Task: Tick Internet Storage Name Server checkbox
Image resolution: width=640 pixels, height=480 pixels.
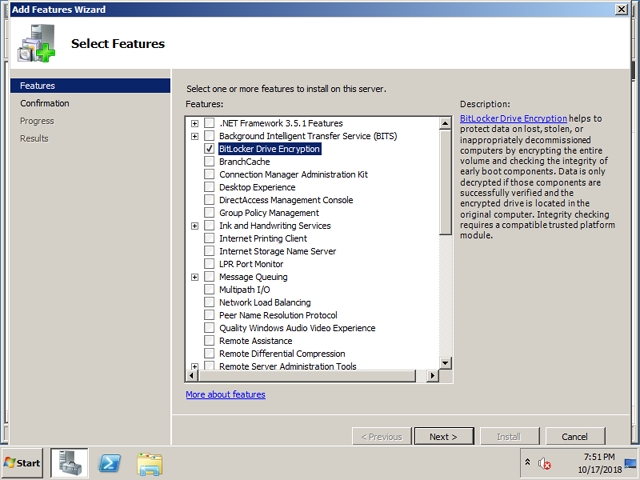Action: [209, 251]
